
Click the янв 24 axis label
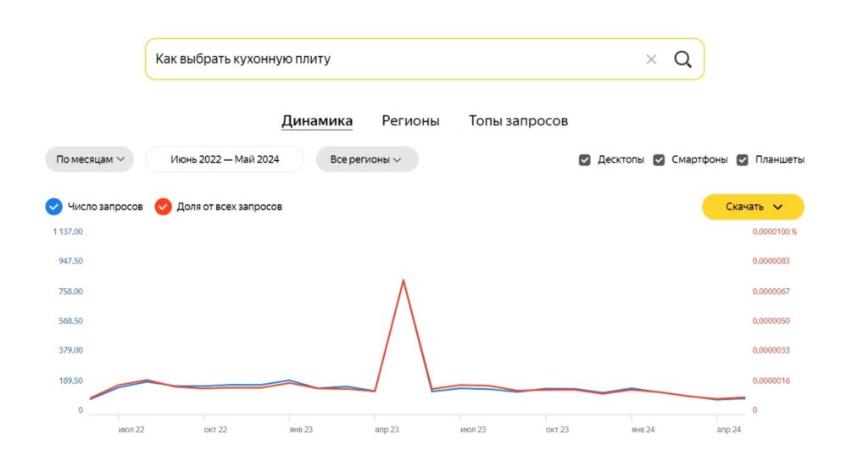[x=643, y=430]
